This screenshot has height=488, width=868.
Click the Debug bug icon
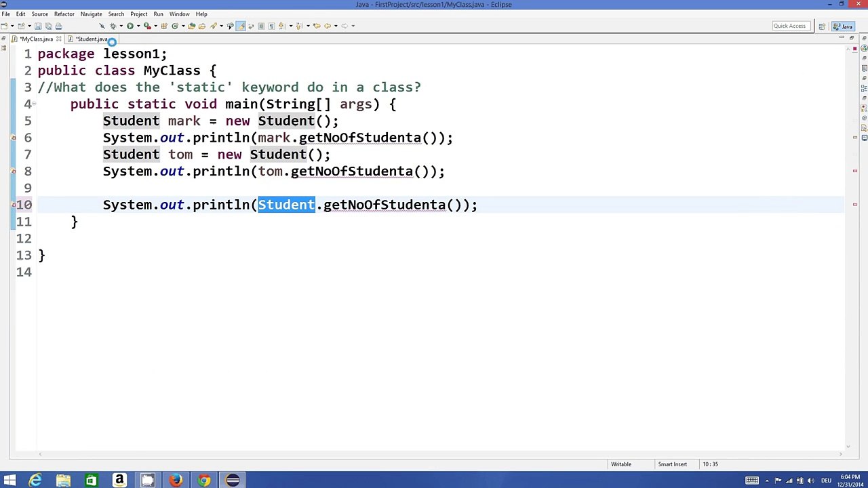click(113, 26)
